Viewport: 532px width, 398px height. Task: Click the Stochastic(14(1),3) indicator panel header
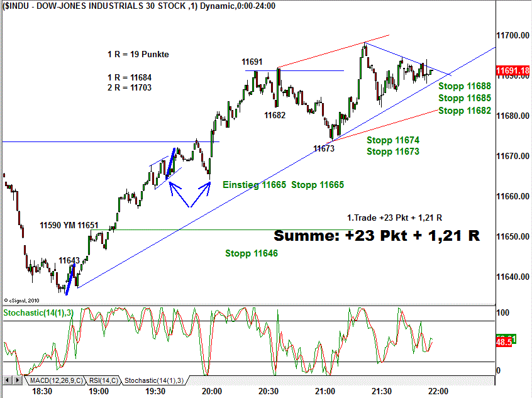coord(40,312)
